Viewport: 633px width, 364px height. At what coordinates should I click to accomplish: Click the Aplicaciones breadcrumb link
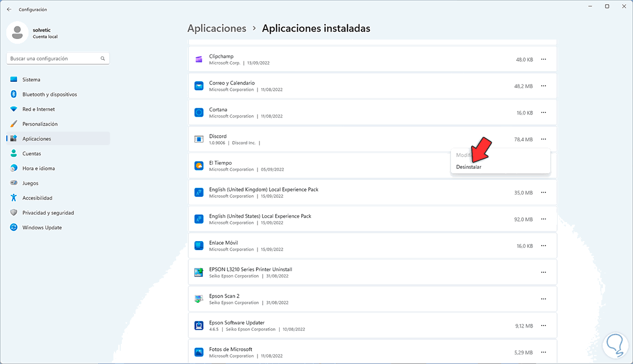tap(217, 28)
